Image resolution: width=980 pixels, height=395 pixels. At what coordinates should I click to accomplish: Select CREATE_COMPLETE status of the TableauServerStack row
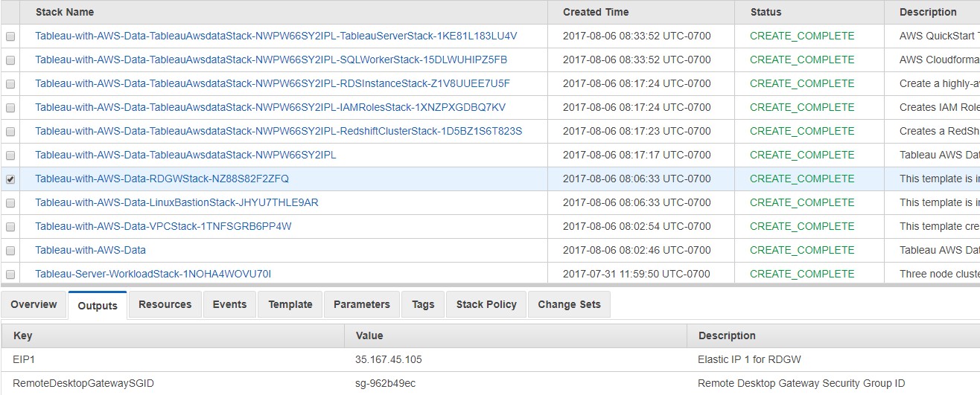802,36
